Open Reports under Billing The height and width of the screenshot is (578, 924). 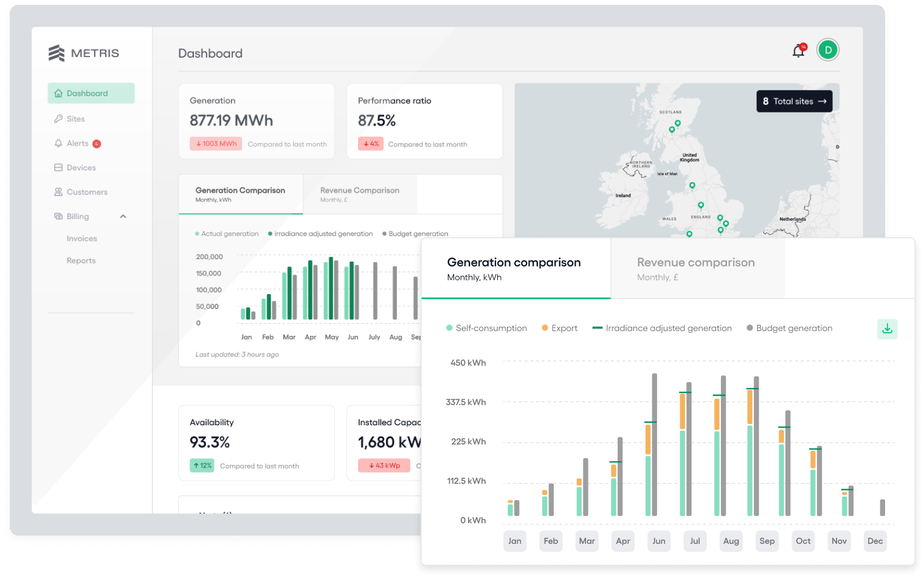click(x=81, y=260)
